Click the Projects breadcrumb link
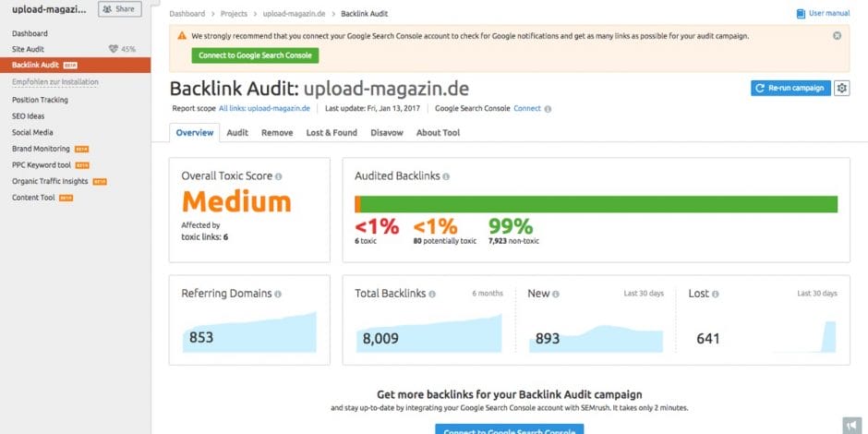The image size is (868, 434). (233, 15)
